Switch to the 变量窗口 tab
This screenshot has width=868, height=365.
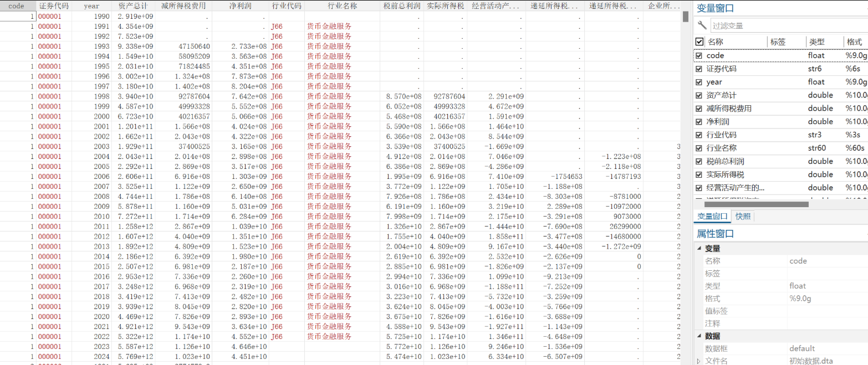pos(712,216)
